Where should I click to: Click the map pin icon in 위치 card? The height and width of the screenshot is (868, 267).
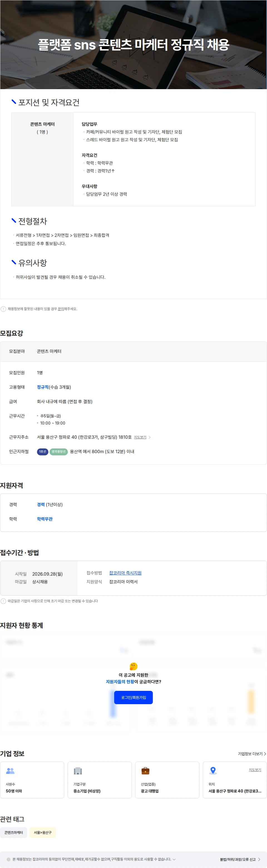pyautogui.click(x=213, y=771)
